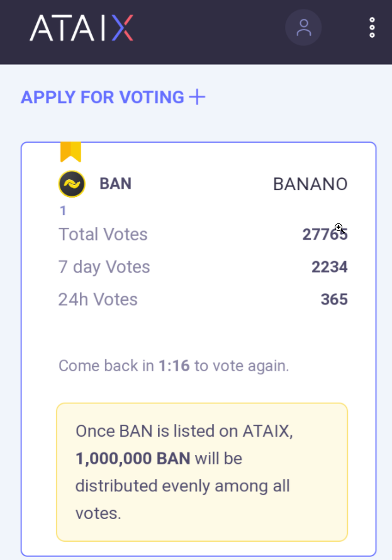Click the ATAIX logo
The image size is (392, 560).
(x=81, y=28)
